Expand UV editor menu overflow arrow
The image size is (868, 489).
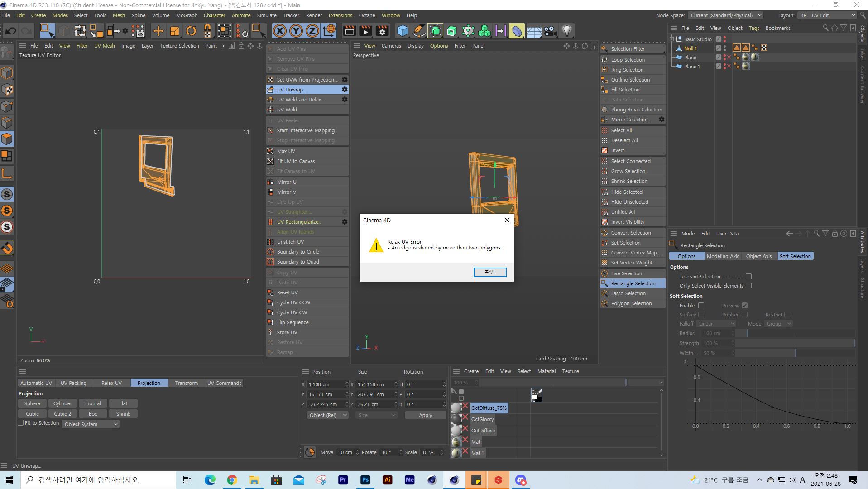point(223,46)
